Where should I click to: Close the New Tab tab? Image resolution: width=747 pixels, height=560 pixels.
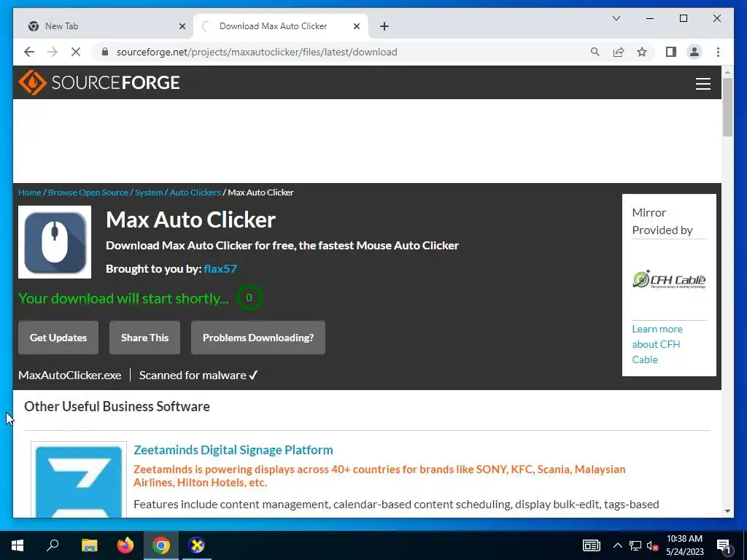[182, 26]
